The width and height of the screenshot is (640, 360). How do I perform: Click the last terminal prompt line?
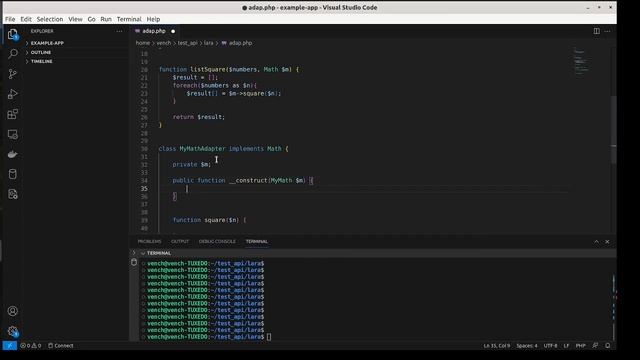(206, 337)
